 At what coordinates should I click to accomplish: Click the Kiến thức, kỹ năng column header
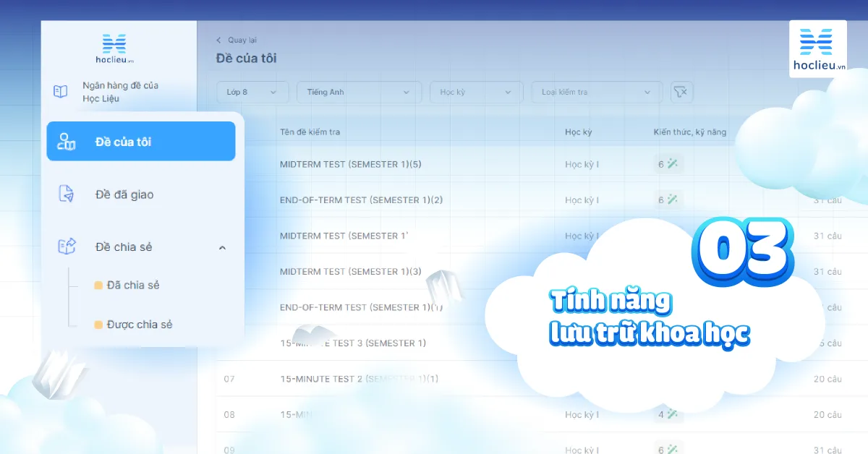[690, 132]
